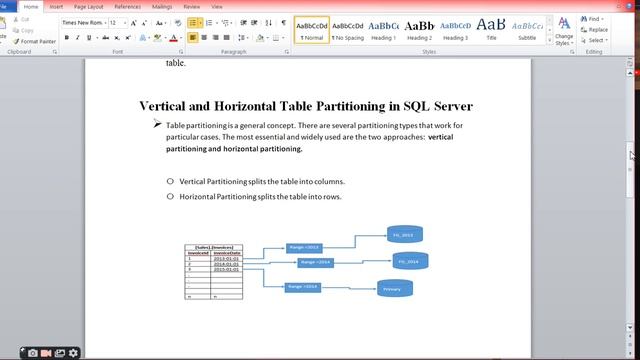Open the Home ribbon tab
The height and width of the screenshot is (360, 640).
[x=31, y=7]
